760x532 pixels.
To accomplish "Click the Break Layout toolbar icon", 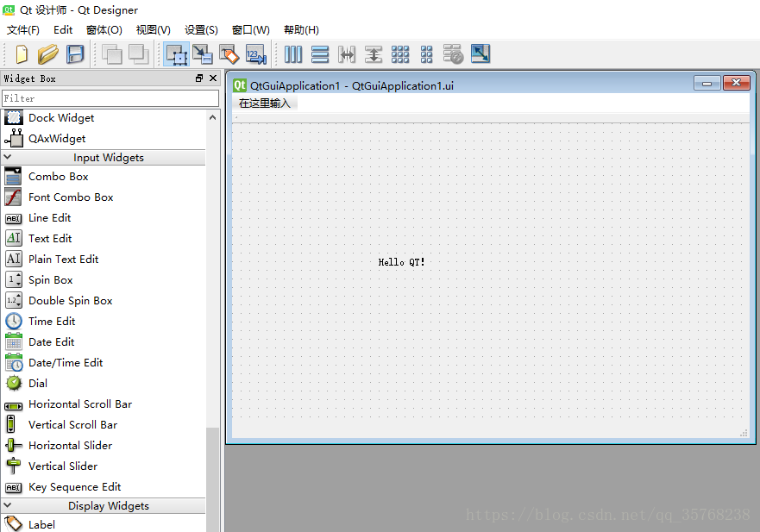I will pyautogui.click(x=453, y=54).
